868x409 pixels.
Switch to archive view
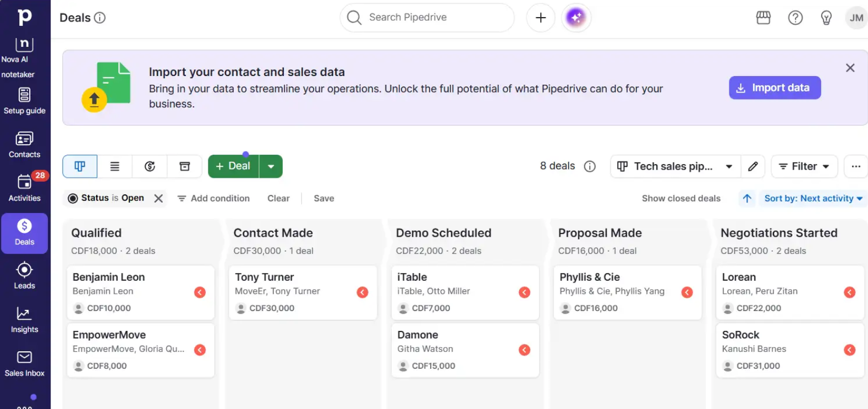(185, 166)
